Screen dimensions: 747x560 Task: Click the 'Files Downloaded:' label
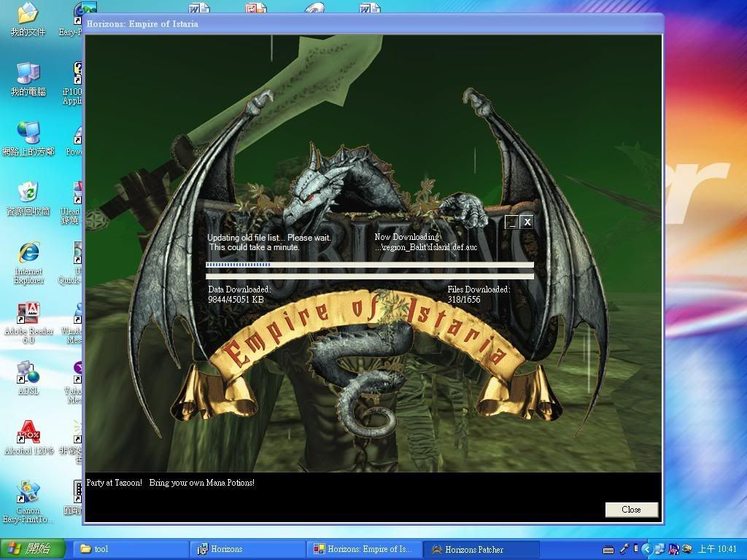tap(479, 289)
